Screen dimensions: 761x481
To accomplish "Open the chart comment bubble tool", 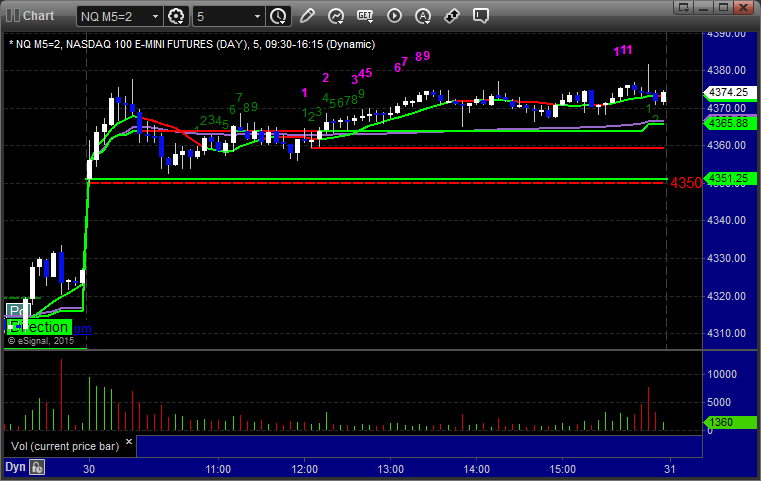I will [481, 16].
